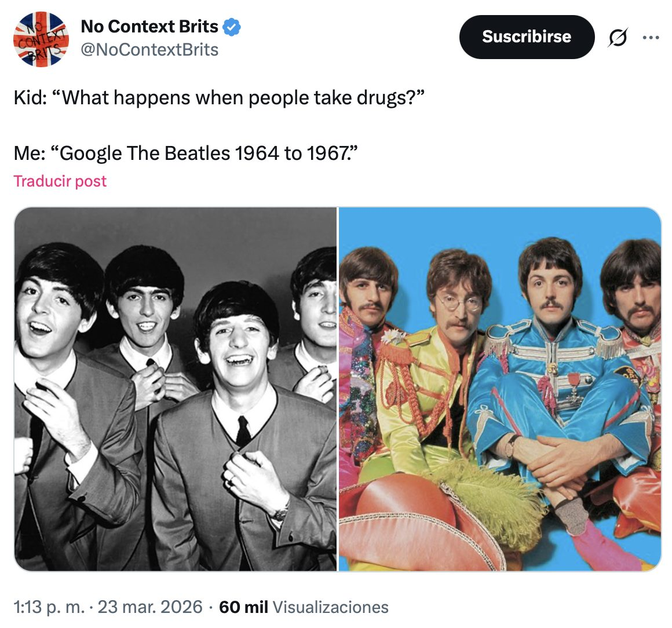Screen dimensions: 672x628
Task: Click the Google The Beatles line
Action: click(185, 153)
